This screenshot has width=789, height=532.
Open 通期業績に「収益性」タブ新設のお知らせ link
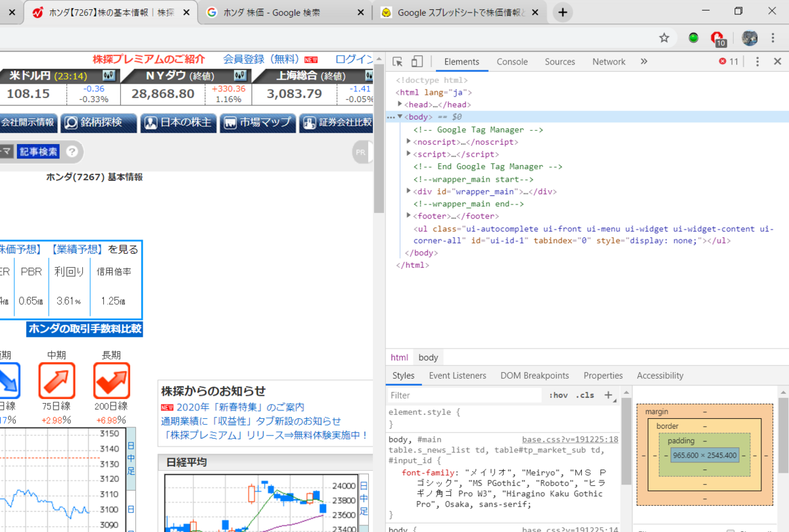251,421
